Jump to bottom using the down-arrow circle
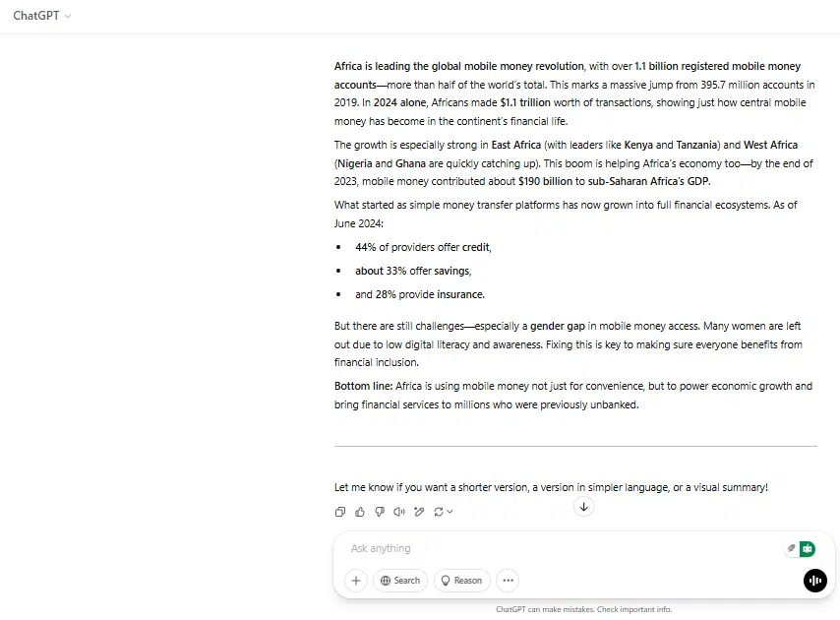The image size is (840, 620). coord(584,507)
